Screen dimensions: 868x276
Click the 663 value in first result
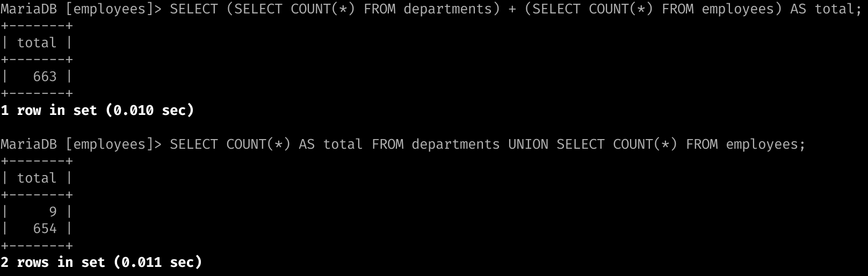pyautogui.click(x=45, y=77)
